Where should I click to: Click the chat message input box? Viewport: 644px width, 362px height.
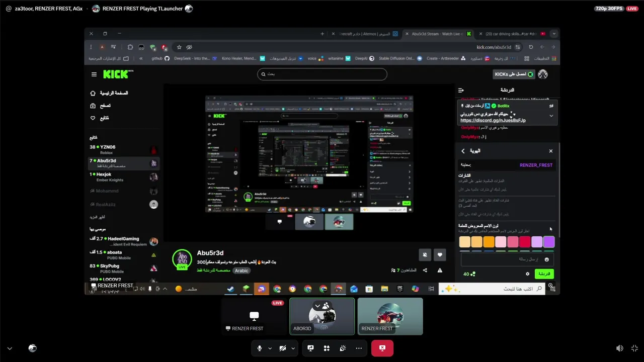[507, 259]
